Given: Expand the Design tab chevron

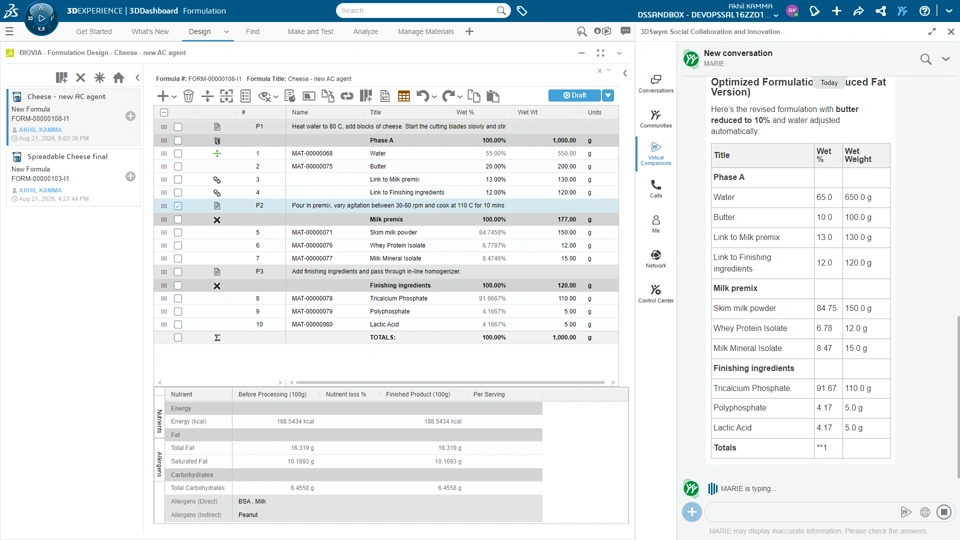Looking at the screenshot, I should 226,32.
